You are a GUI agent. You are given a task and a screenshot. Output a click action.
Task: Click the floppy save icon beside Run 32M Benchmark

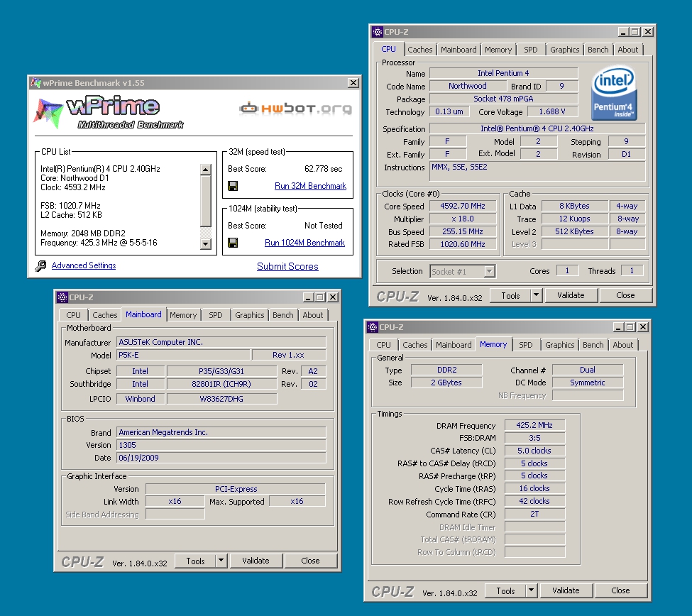pyautogui.click(x=233, y=186)
